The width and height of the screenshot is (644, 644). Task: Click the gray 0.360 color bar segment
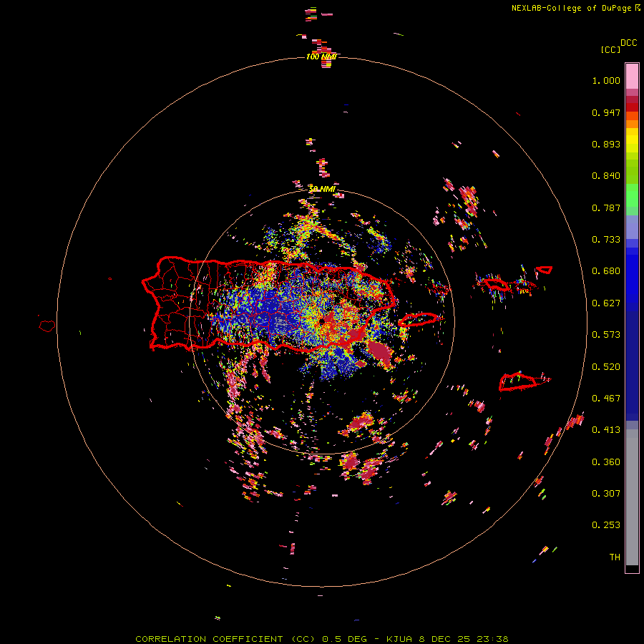[632, 497]
